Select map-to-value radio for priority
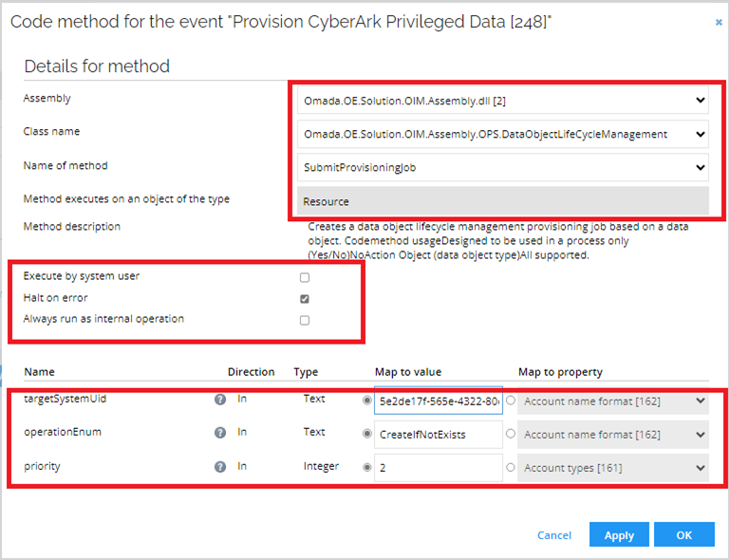The width and height of the screenshot is (730, 560). pyautogui.click(x=366, y=467)
